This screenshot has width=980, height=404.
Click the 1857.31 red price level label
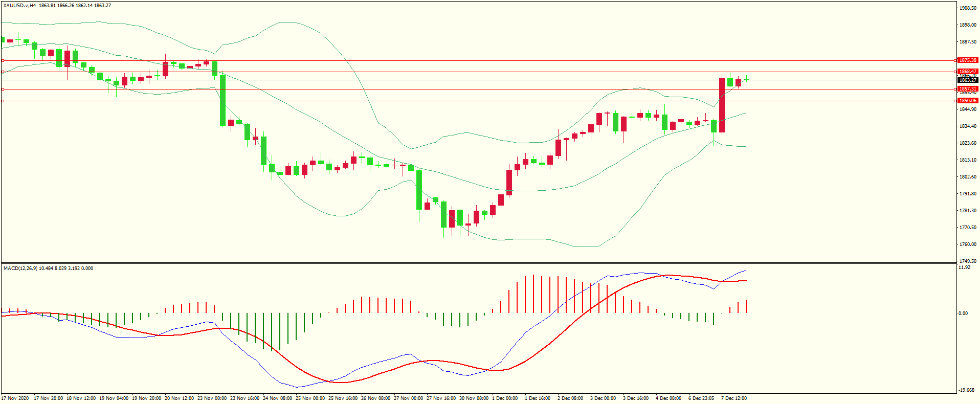[x=967, y=89]
